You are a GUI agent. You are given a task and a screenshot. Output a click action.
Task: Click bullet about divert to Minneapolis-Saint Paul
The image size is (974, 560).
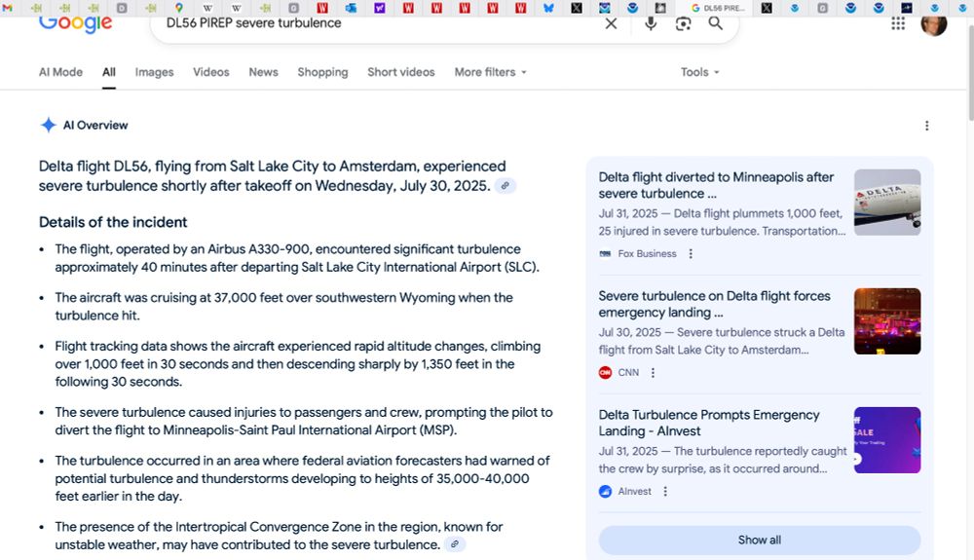point(304,421)
